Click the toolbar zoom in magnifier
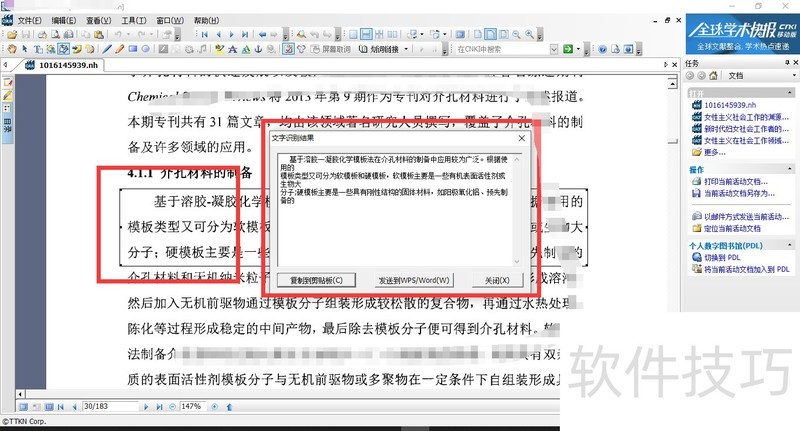Image resolution: width=800 pixels, height=431 pixels. pyautogui.click(x=530, y=35)
